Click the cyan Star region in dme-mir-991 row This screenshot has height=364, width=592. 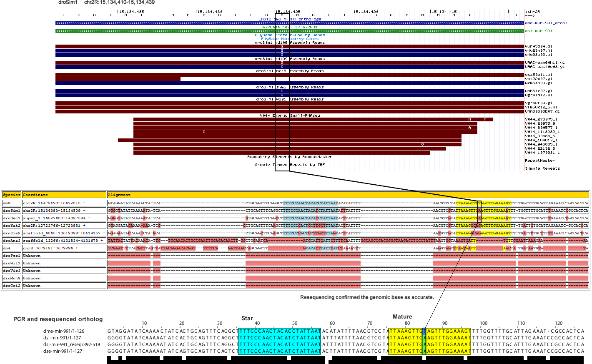click(279, 331)
